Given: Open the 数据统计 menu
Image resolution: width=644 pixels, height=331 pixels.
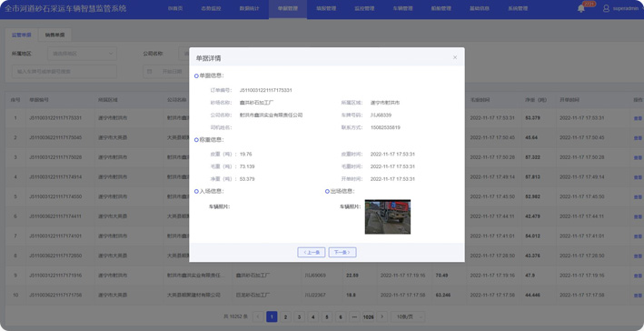Looking at the screenshot, I should (x=249, y=8).
